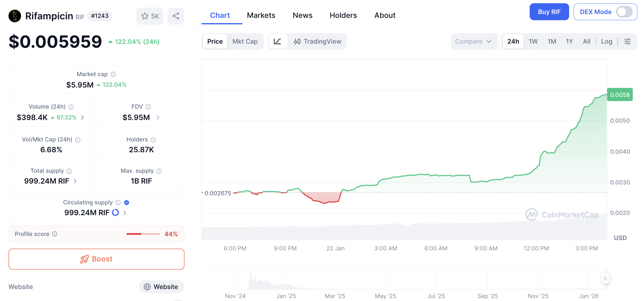Toggle the DEX Mode switch
This screenshot has width=644, height=301.
pyautogui.click(x=624, y=12)
